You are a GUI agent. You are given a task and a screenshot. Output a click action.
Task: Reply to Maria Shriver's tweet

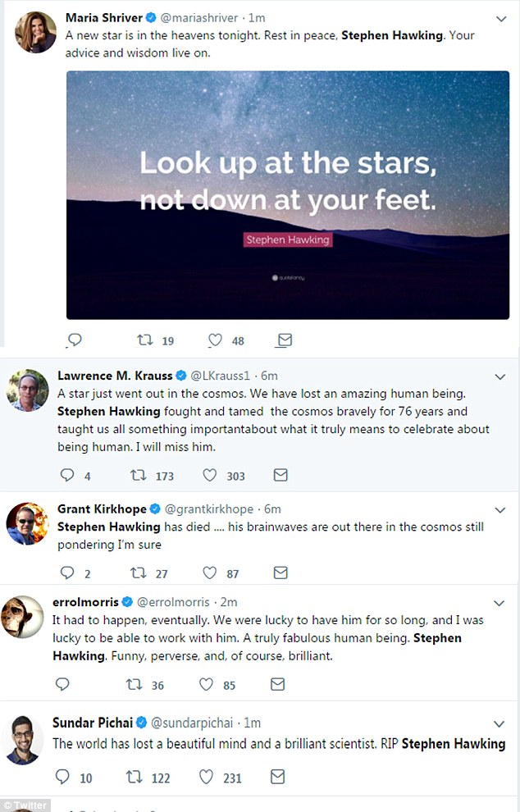click(74, 340)
